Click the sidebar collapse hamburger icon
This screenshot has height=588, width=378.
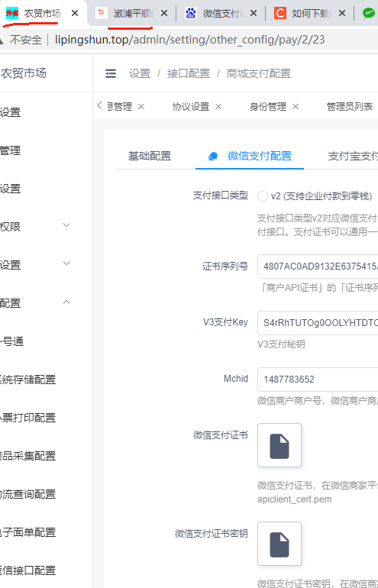111,73
